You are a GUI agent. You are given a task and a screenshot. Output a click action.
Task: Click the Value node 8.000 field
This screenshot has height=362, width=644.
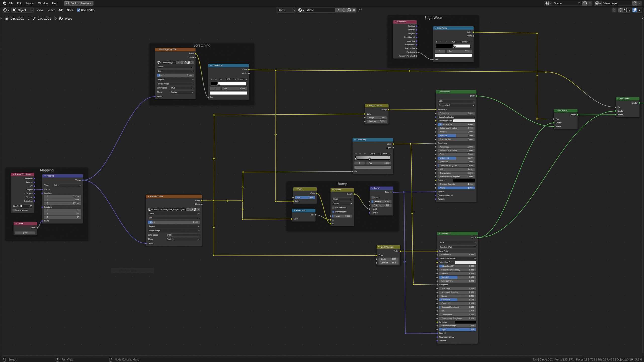coord(25,233)
